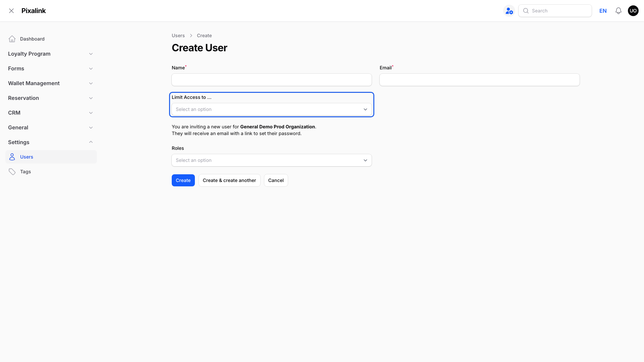The height and width of the screenshot is (362, 644).
Task: Expand the General section
Action: [x=51, y=127]
